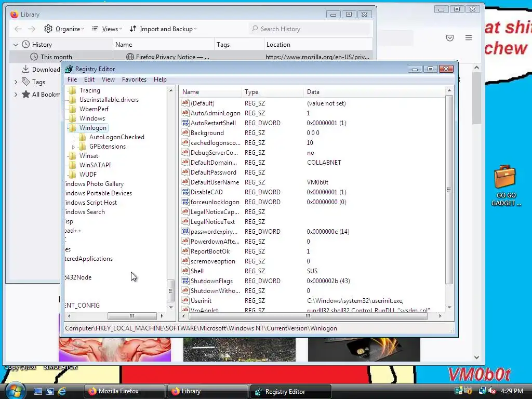Open Internet Explorer from quick launch

[62, 391]
